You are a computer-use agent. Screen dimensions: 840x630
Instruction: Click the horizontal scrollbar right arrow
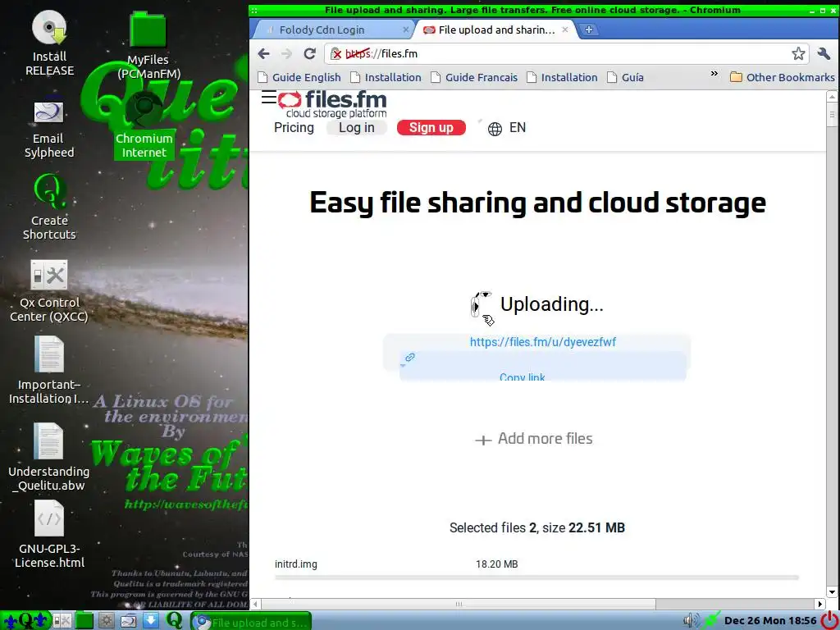pos(819,604)
